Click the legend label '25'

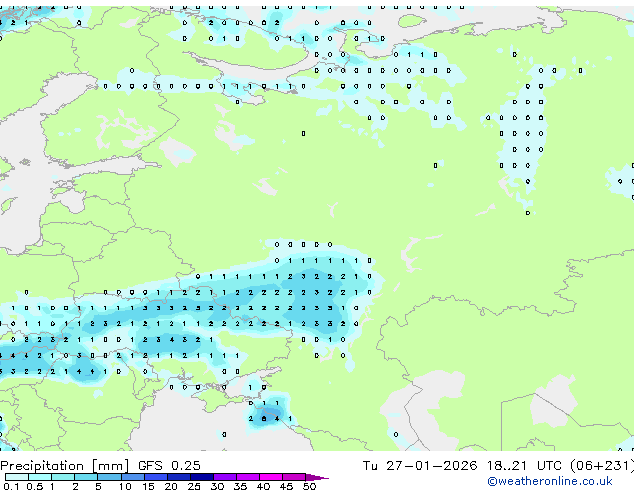(x=194, y=486)
